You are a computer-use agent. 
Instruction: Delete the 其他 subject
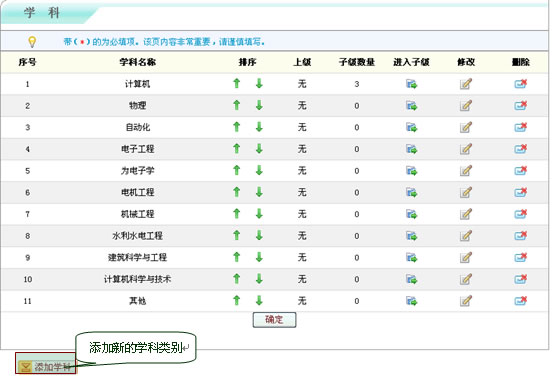click(x=520, y=301)
